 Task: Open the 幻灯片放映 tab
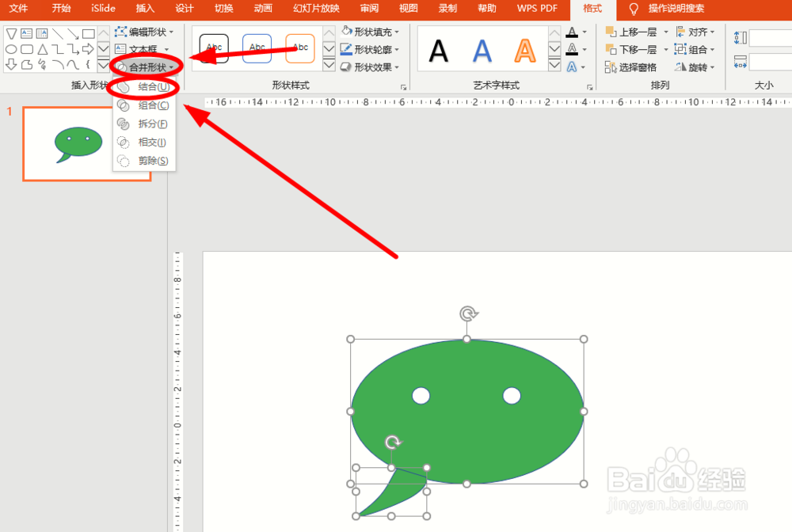316,9
